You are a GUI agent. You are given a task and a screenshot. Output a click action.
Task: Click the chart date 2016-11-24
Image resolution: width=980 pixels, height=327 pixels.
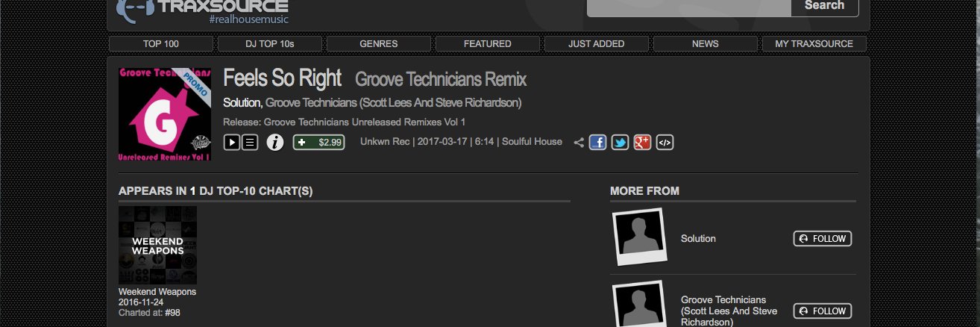coord(141,302)
